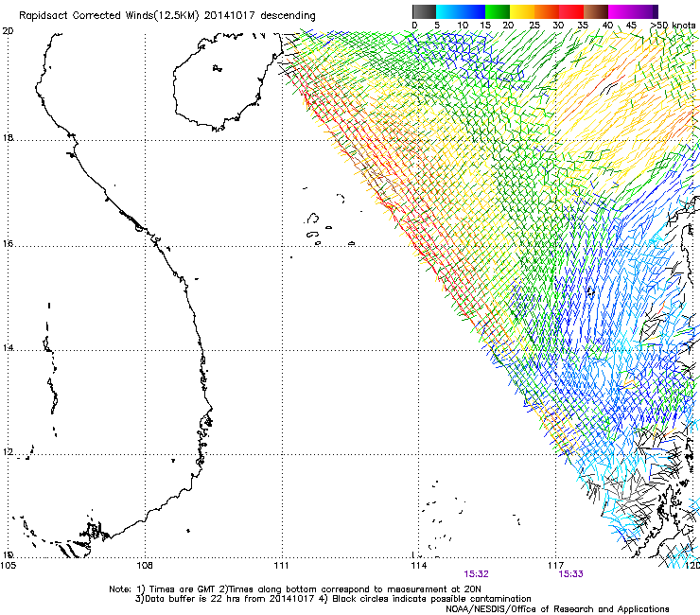
Task: Click the '20141017' date in the title
Action: [x=230, y=15]
